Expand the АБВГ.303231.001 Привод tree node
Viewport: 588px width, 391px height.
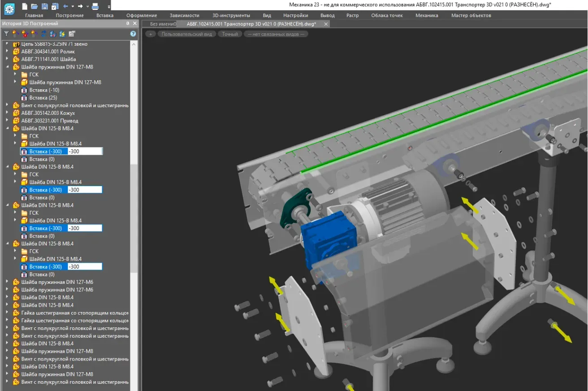click(7, 121)
